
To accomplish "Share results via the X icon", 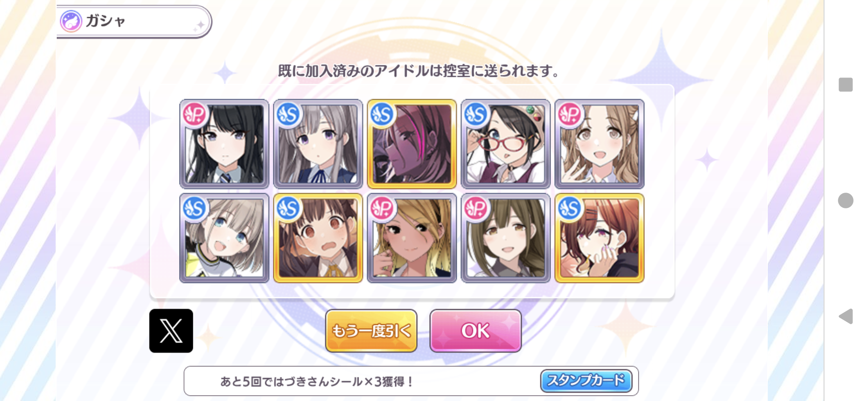I will point(171,331).
